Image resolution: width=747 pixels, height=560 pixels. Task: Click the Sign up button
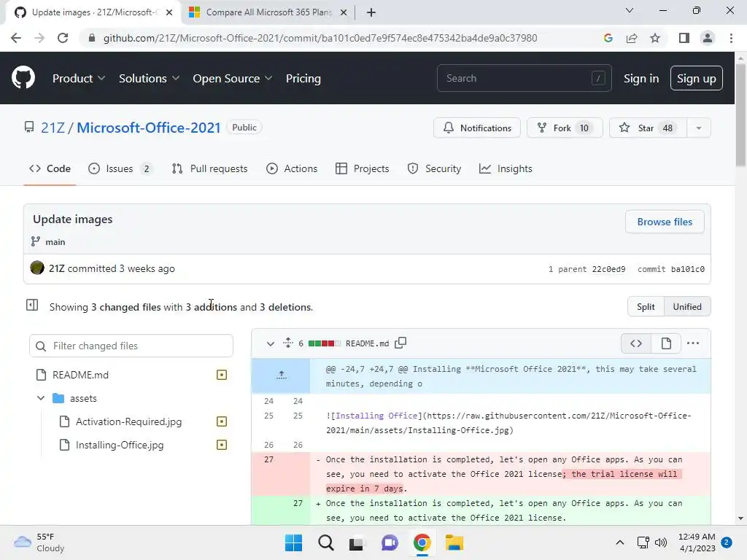(x=696, y=78)
